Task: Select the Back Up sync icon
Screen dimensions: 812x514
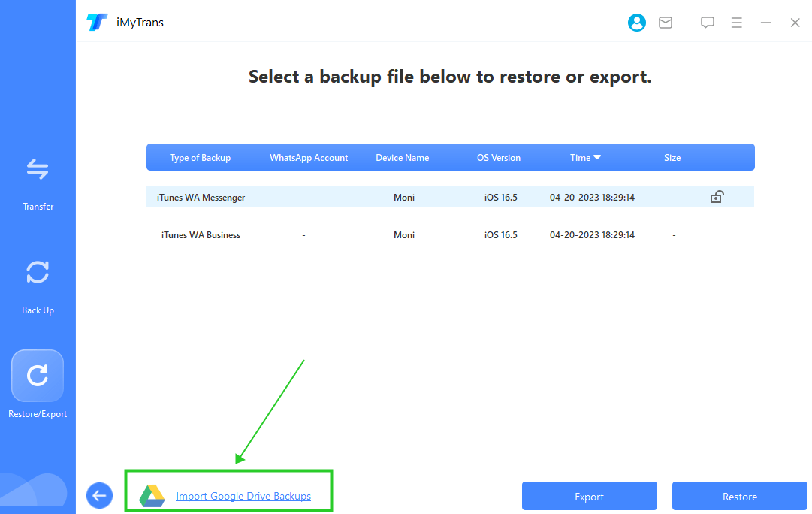Action: pyautogui.click(x=38, y=272)
